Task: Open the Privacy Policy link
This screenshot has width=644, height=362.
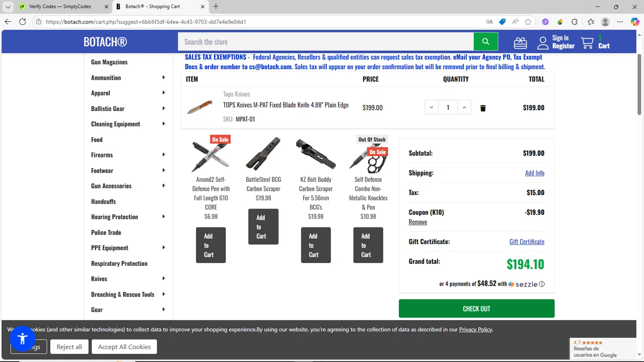Action: click(x=475, y=329)
